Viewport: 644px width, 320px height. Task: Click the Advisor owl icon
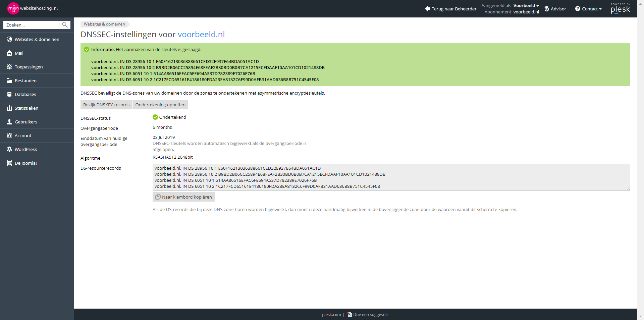pyautogui.click(x=547, y=9)
